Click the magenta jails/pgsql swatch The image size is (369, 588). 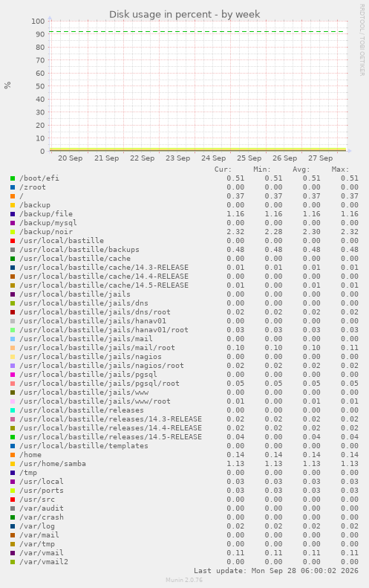tap(13, 375)
